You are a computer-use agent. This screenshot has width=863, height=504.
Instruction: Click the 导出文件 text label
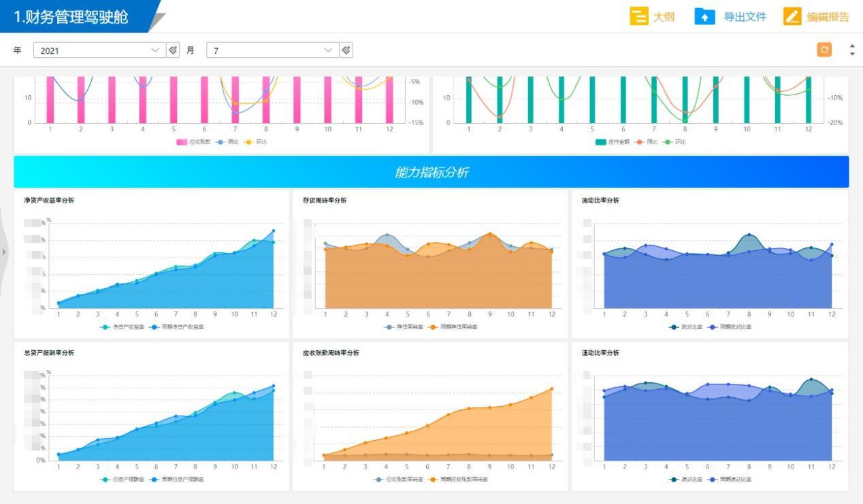tap(745, 17)
